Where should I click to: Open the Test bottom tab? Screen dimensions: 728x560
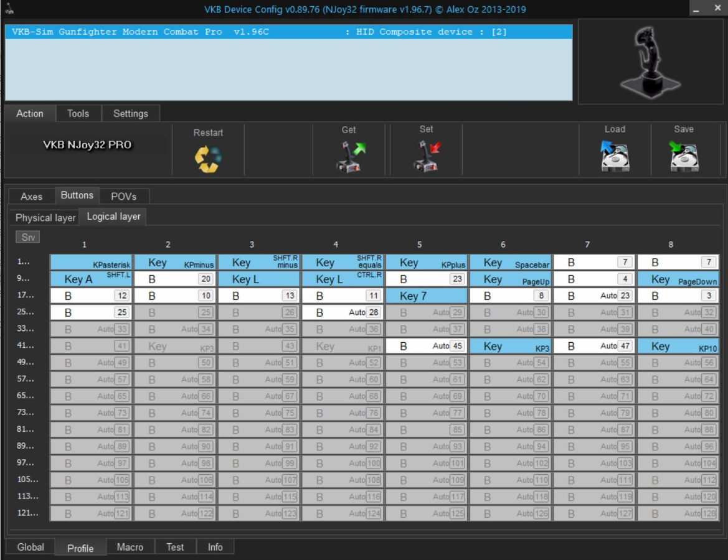pyautogui.click(x=175, y=547)
